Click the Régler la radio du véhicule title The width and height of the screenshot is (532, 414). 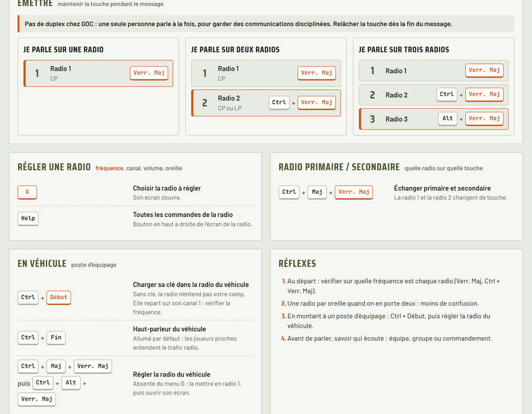(x=171, y=374)
